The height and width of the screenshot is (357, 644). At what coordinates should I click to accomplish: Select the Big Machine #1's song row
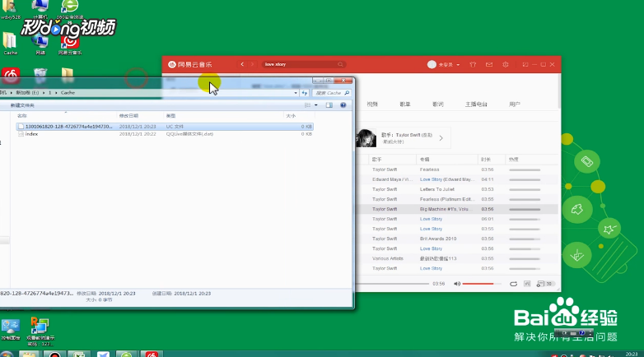pos(457,209)
